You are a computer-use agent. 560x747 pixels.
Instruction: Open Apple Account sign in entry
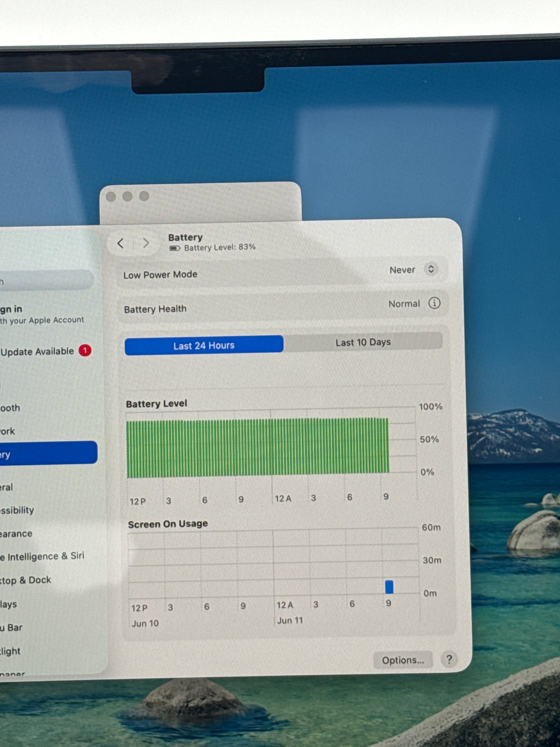click(x=42, y=314)
